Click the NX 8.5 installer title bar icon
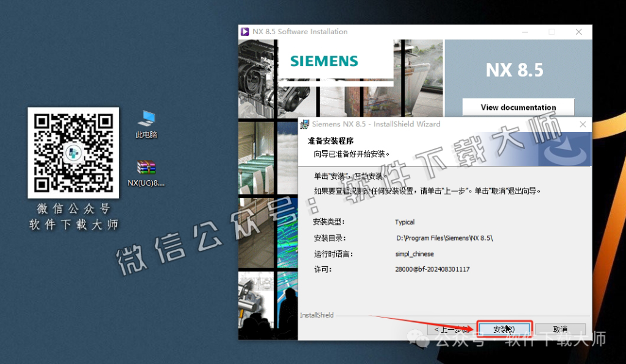The height and width of the screenshot is (364, 626). point(245,31)
